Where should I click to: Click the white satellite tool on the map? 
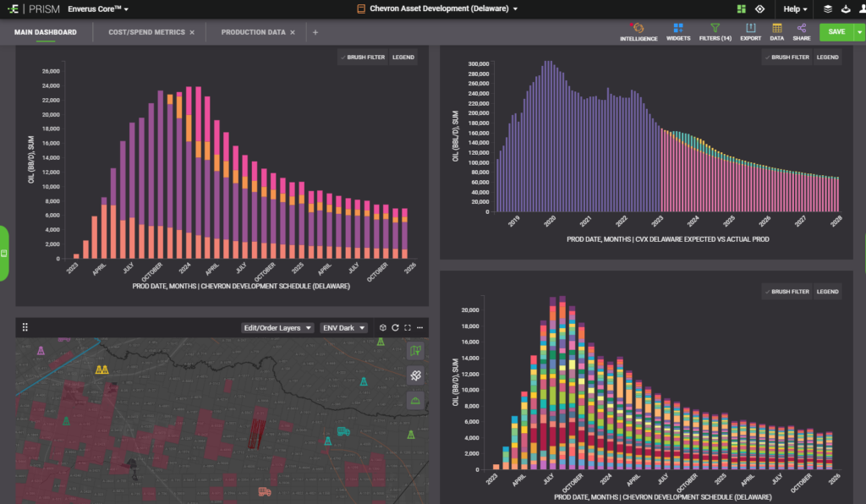coord(415,375)
